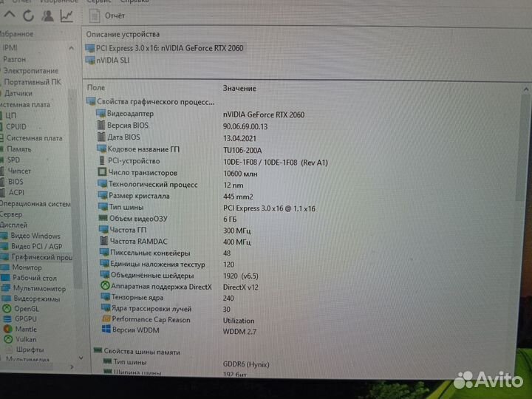
Task: Open SPD in the sidebar
Action: tap(13, 160)
